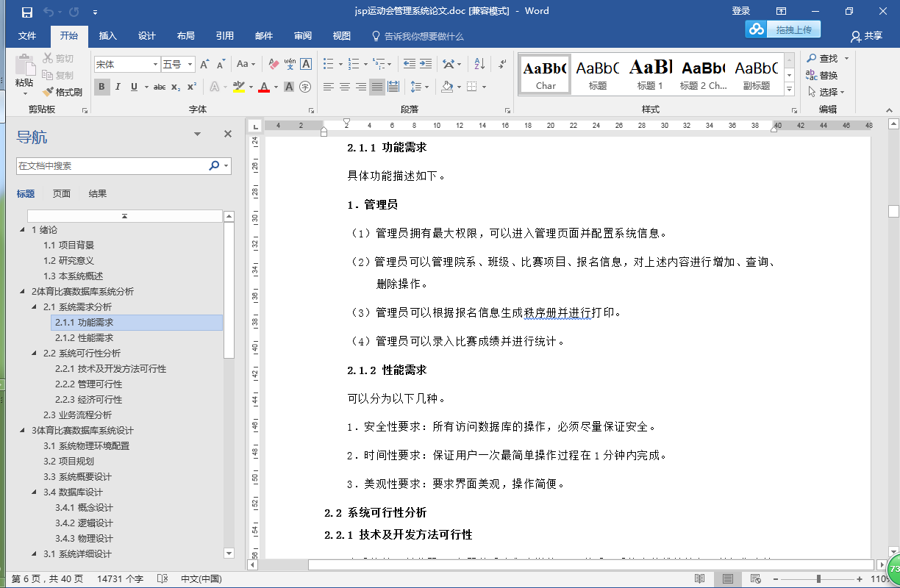900x588 pixels.
Task: Toggle Italic formatting
Action: click(x=118, y=87)
